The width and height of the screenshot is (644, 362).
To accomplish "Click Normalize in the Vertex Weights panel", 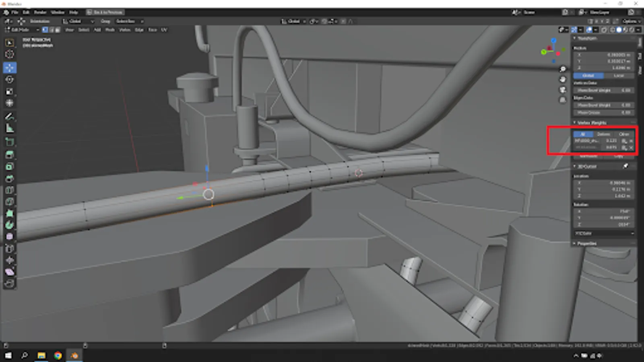I will [589, 156].
